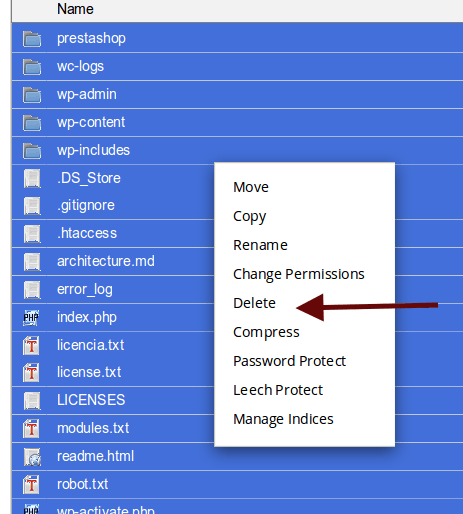Choose Delete from the context menu
463x514 pixels.
254,303
